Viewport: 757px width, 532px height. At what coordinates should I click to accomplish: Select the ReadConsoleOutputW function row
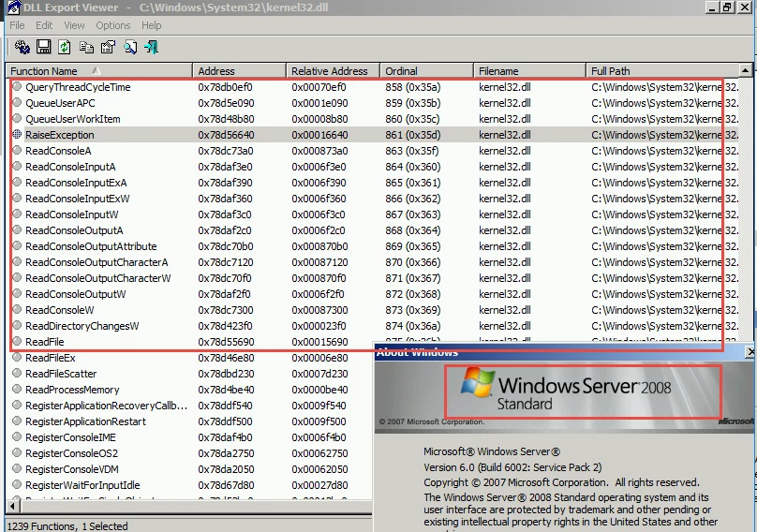[x=372, y=294]
